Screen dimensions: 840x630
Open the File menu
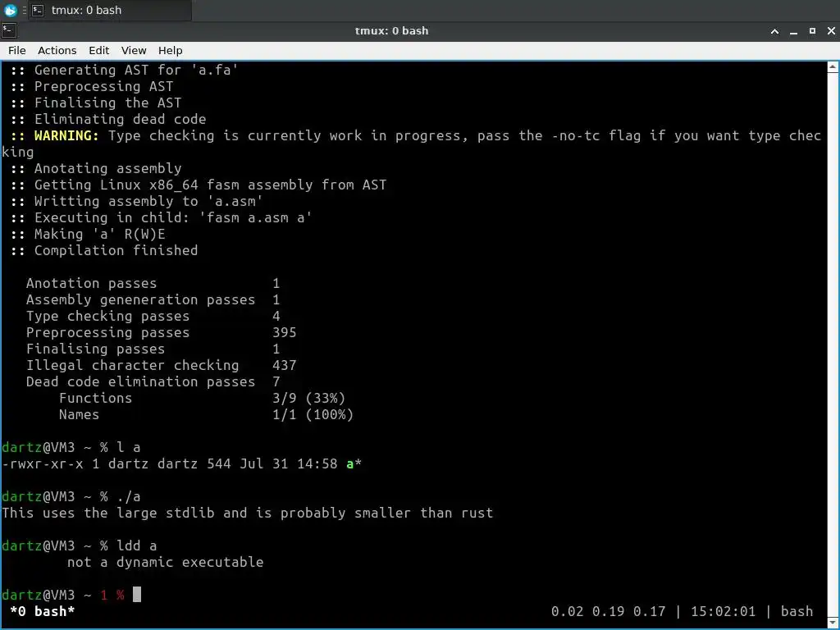16,50
